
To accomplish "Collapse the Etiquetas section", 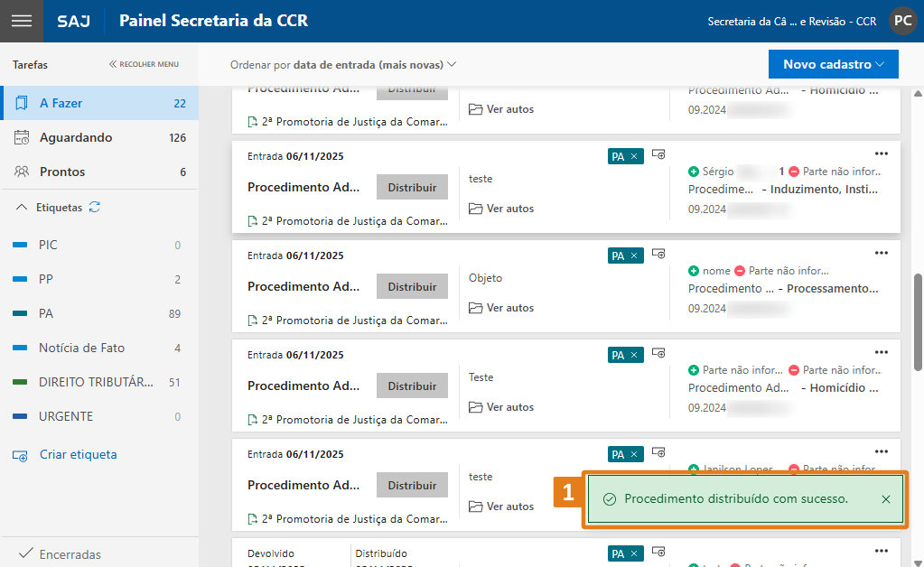I will tap(23, 208).
